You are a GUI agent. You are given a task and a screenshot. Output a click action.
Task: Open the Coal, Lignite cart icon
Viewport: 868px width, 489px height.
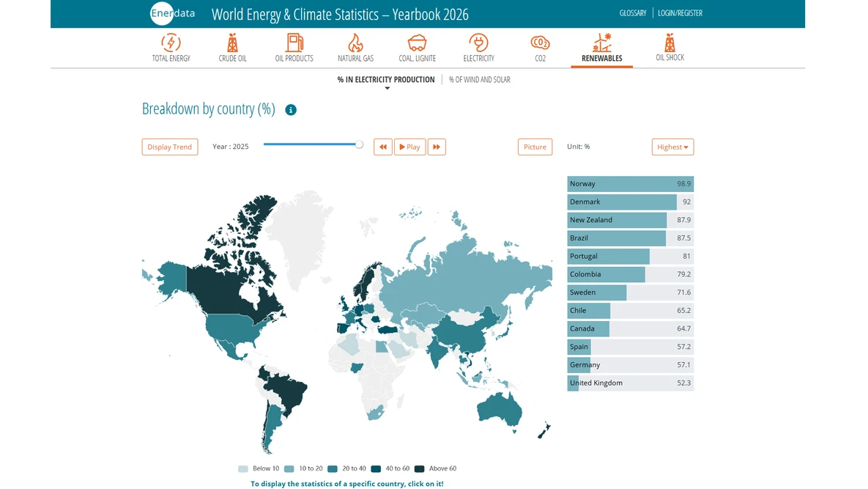417,43
